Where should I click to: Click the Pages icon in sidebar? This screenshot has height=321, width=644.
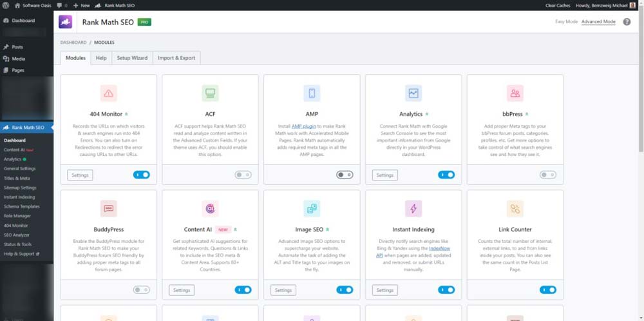pyautogui.click(x=6, y=70)
